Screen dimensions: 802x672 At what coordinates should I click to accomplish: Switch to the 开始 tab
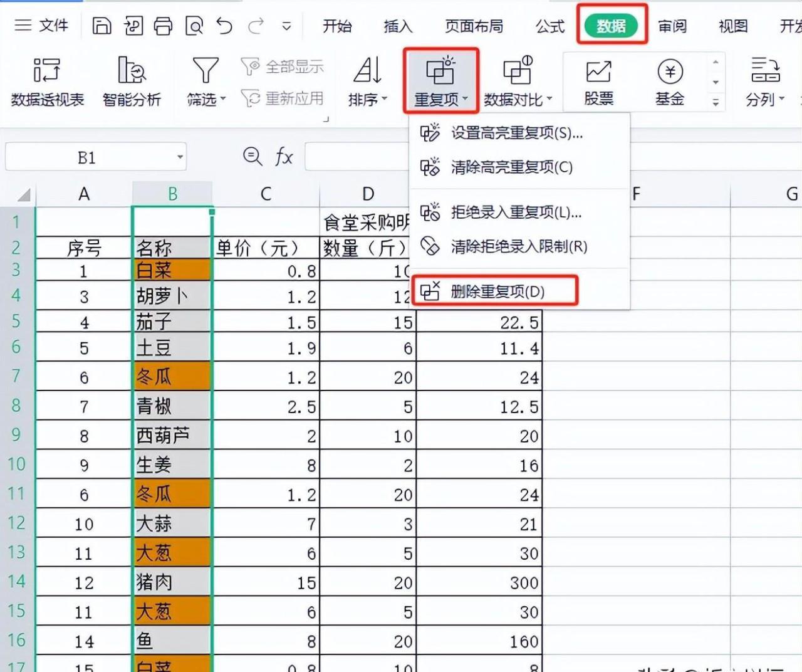[337, 26]
